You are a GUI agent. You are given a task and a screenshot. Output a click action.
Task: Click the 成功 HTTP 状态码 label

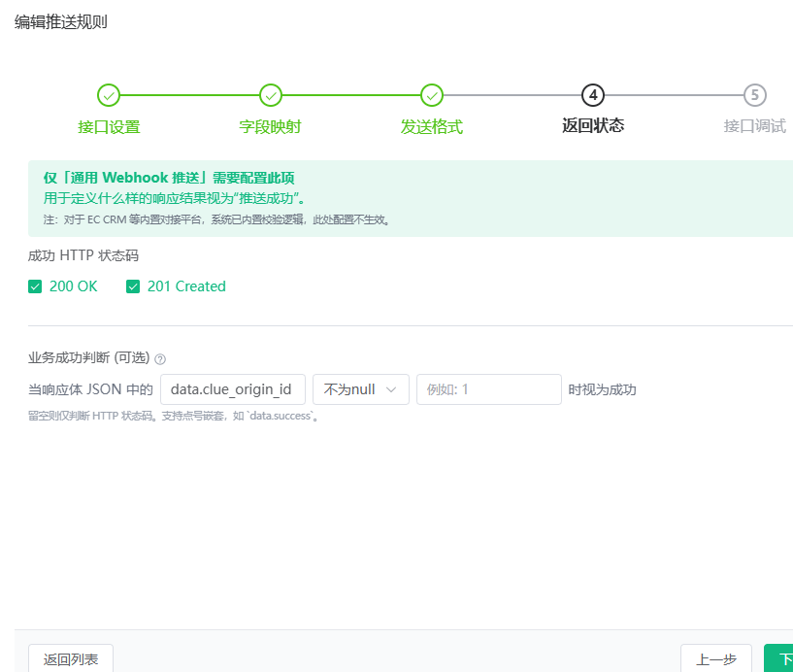coord(83,255)
